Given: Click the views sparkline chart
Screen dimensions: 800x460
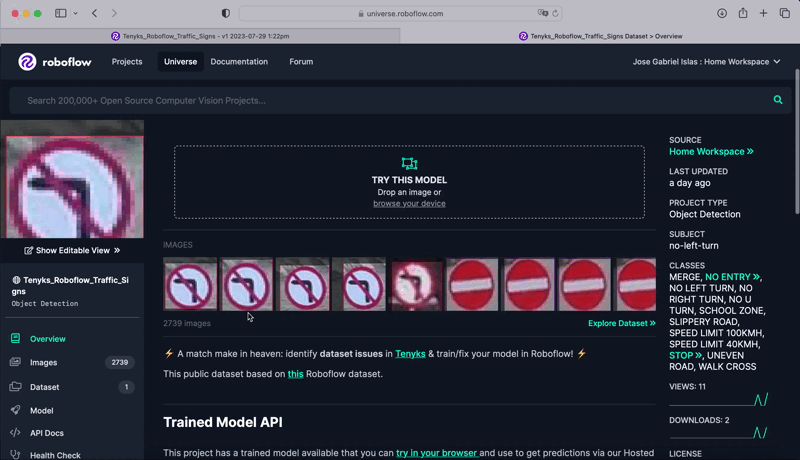Looking at the screenshot, I should click(x=718, y=399).
